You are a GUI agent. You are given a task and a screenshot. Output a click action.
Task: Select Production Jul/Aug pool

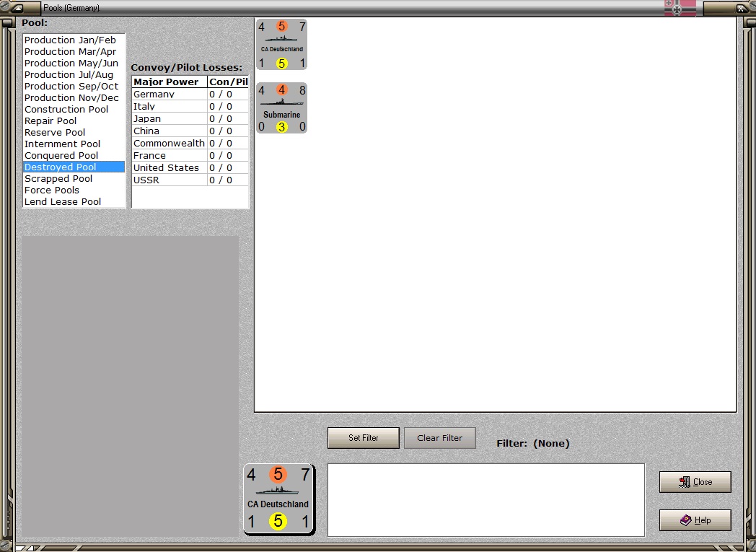tap(74, 75)
